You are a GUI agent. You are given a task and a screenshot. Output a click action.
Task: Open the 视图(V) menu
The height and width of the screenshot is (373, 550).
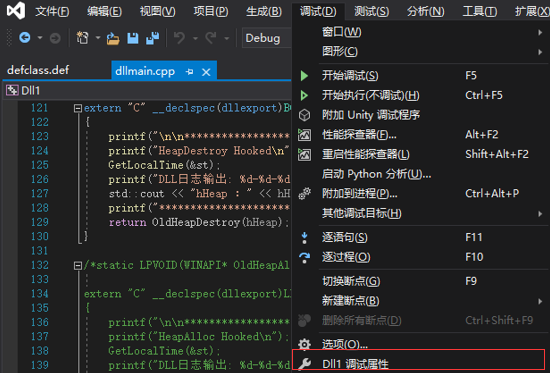pos(157,11)
